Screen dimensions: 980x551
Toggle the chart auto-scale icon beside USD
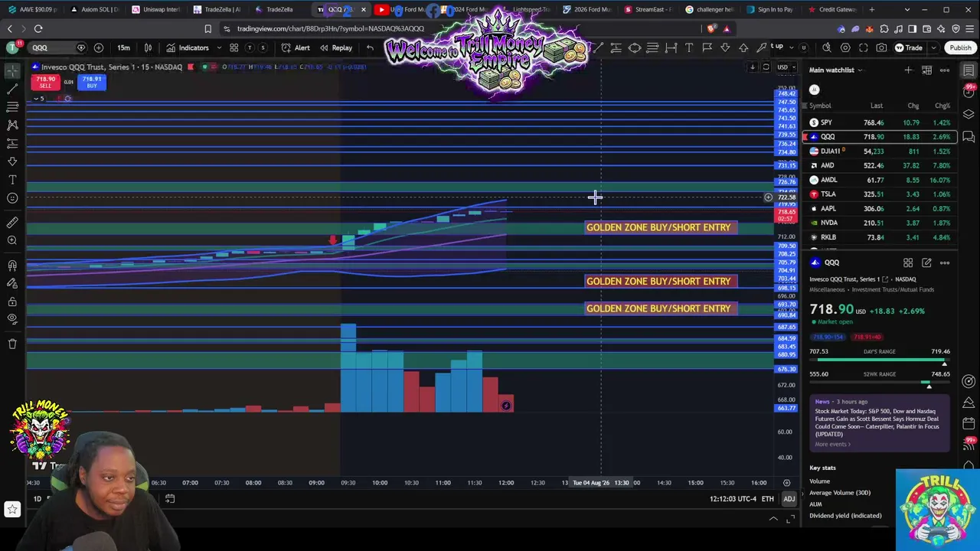tap(766, 67)
